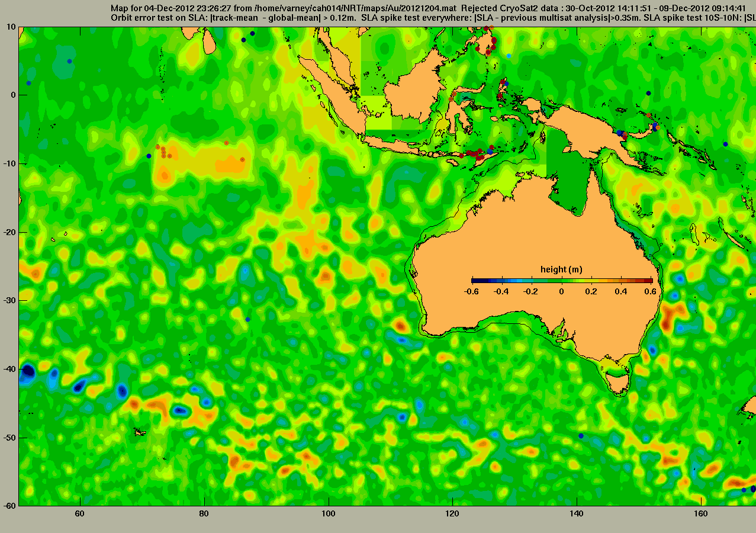The height and width of the screenshot is (533, 756).
Task: Click the longitude axis label 80
Action: [x=204, y=514]
